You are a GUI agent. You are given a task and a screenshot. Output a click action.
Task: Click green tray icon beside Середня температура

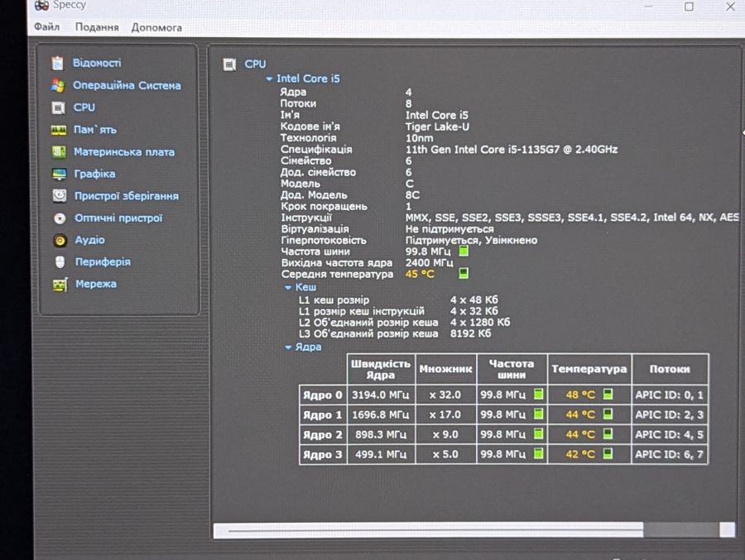pyautogui.click(x=464, y=273)
